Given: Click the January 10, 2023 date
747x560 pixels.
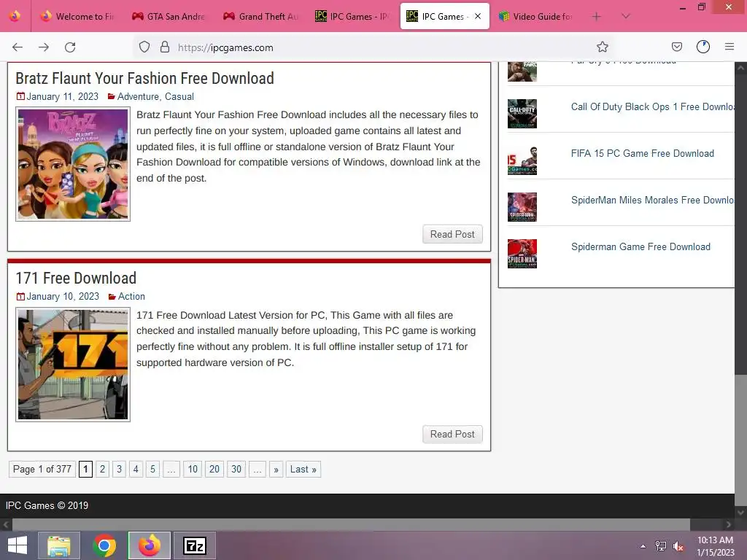Looking at the screenshot, I should [x=63, y=296].
